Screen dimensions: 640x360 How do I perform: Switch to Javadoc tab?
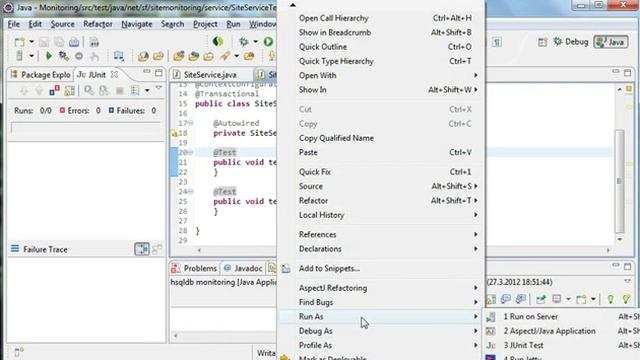coord(243,268)
